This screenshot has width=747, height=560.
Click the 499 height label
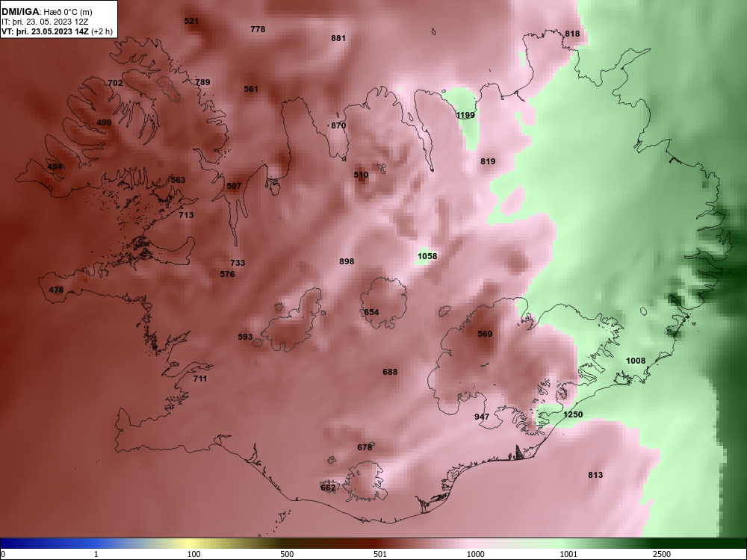[x=104, y=122]
